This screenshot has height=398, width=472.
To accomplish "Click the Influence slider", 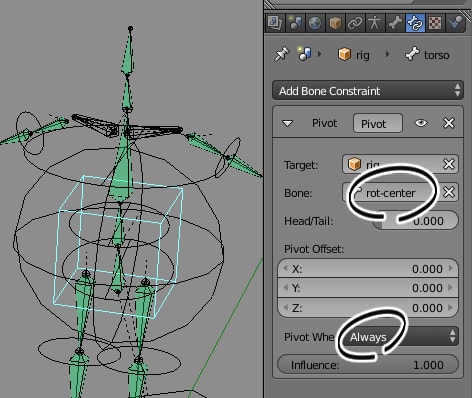I will tap(368, 365).
